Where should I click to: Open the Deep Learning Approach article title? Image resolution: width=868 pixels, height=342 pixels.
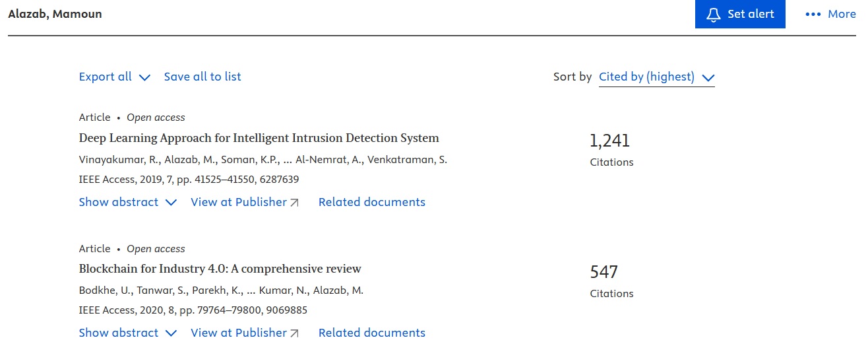point(259,138)
